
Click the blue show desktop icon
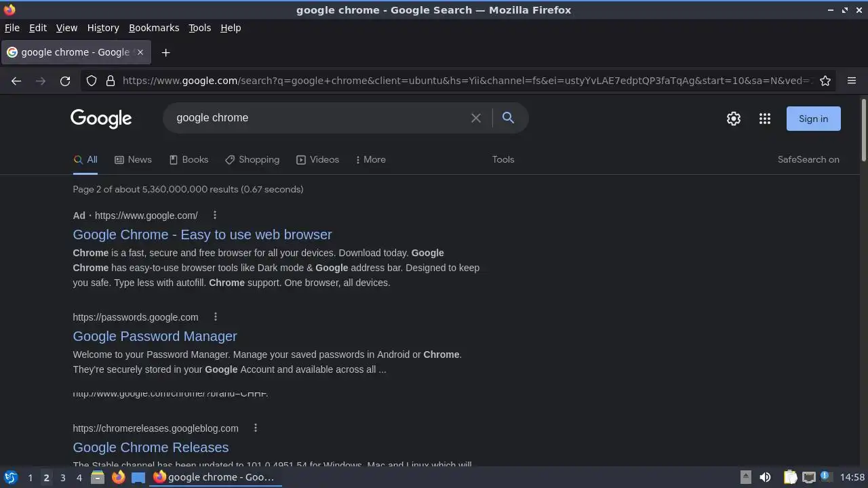pyautogui.click(x=138, y=477)
